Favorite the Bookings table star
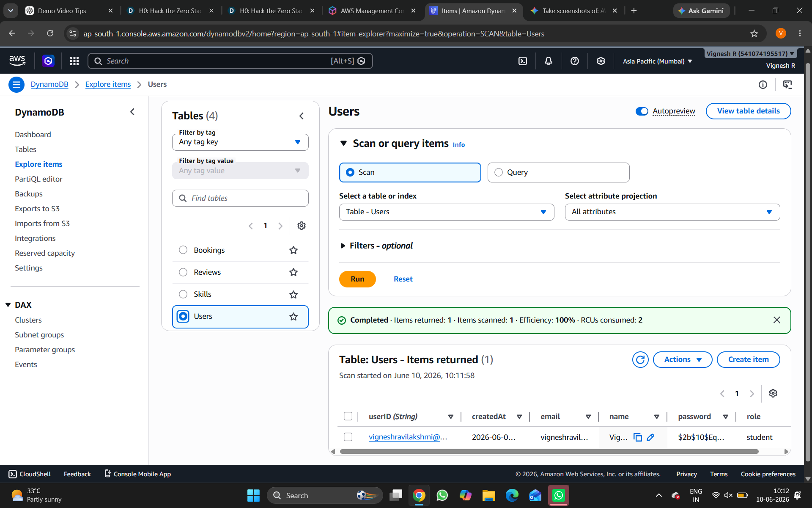The height and width of the screenshot is (508, 812). (294, 250)
